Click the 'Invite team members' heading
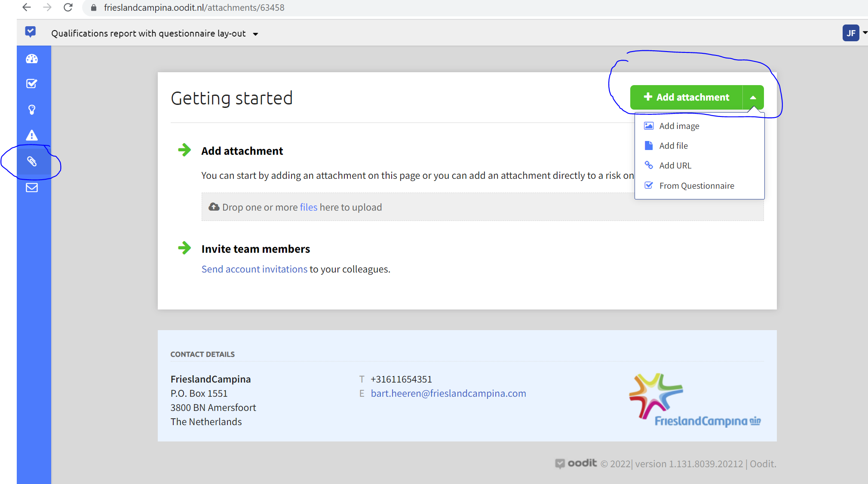Screen dimensions: 868x484 click(x=255, y=249)
